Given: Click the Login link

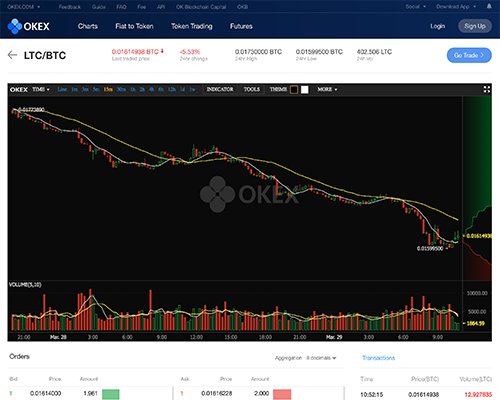Looking at the screenshot, I should coord(437,26).
